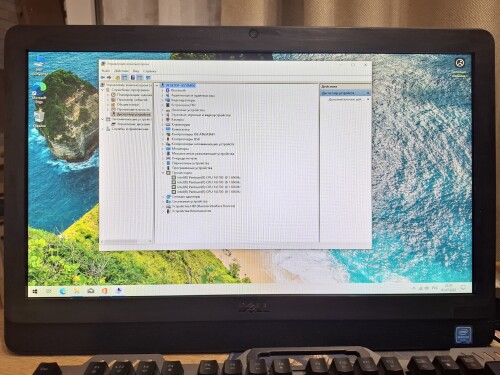Click the blue Help icon in toolbar
500x375 pixels.
(x=132, y=77)
